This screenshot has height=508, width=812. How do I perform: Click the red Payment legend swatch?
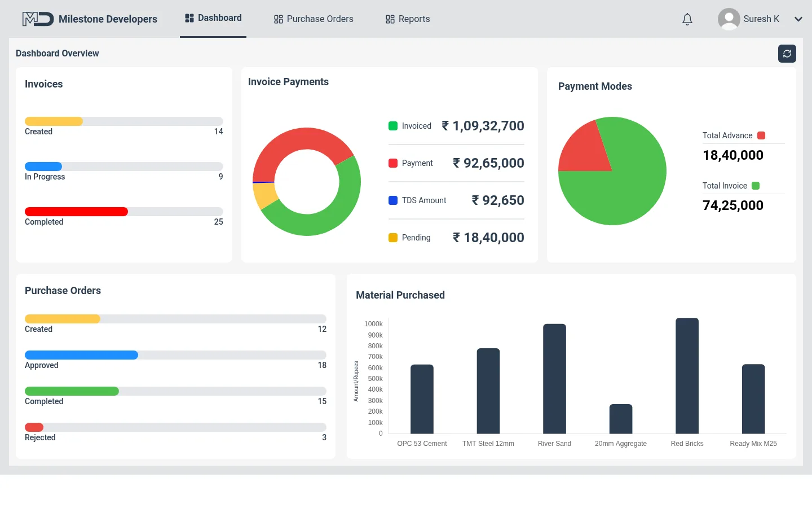(x=393, y=163)
